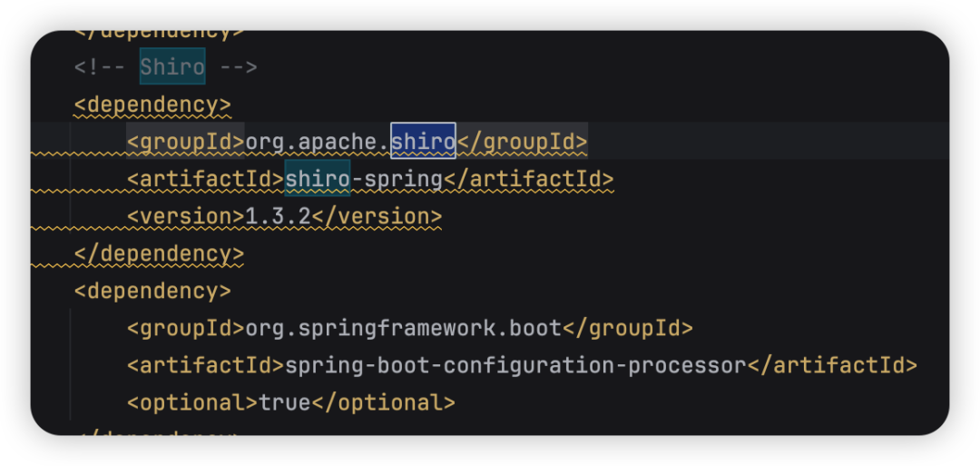Click the true value inside optional

[285, 402]
